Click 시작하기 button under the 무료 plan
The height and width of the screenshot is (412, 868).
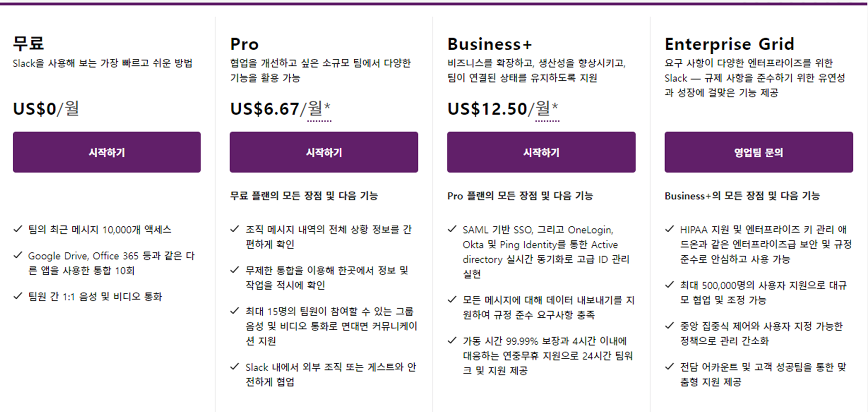point(107,152)
